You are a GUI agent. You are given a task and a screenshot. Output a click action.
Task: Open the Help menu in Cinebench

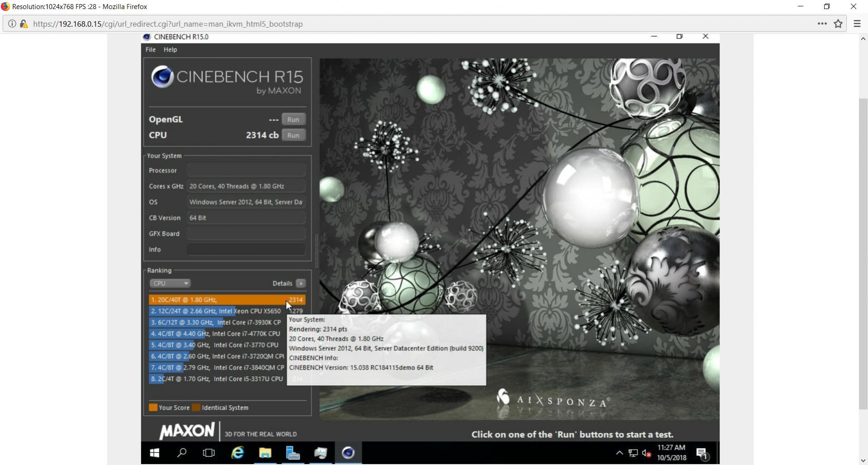tap(170, 50)
